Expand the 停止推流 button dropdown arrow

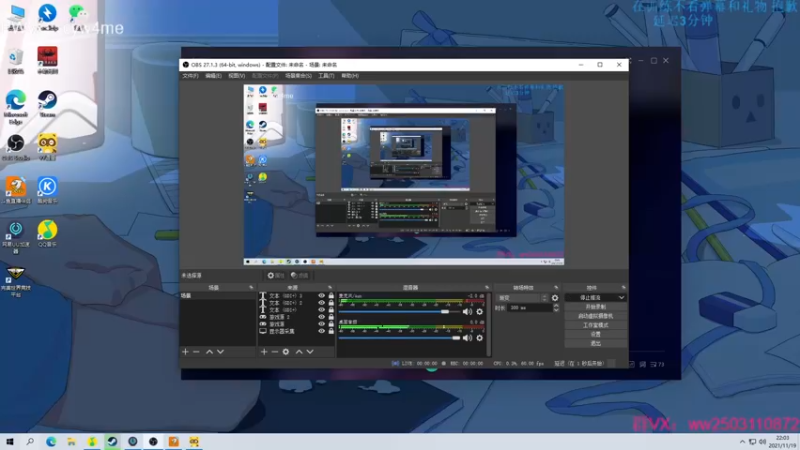(621, 297)
